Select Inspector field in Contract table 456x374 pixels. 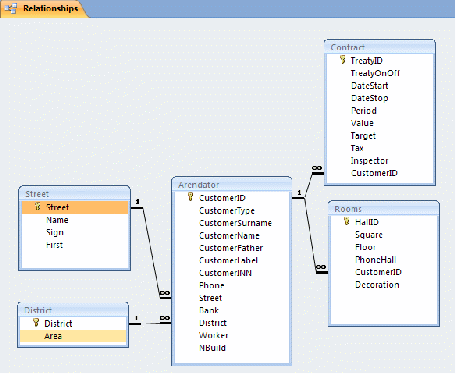(369, 161)
